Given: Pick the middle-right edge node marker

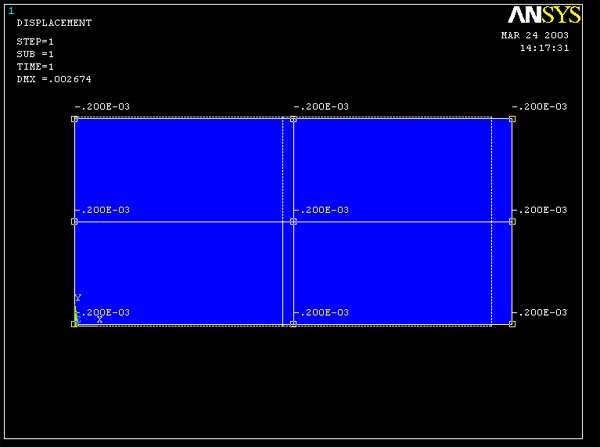Looking at the screenshot, I should [512, 222].
